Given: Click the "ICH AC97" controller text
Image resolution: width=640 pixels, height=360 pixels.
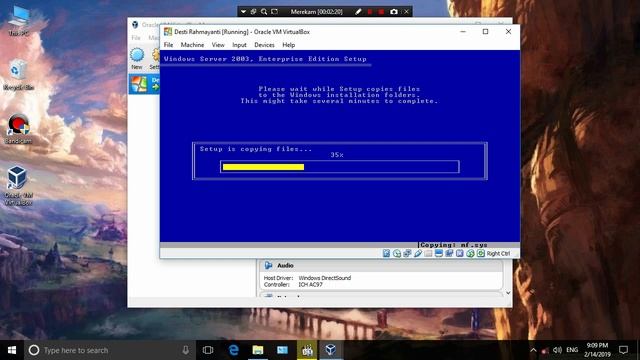Looking at the screenshot, I should tap(310, 284).
